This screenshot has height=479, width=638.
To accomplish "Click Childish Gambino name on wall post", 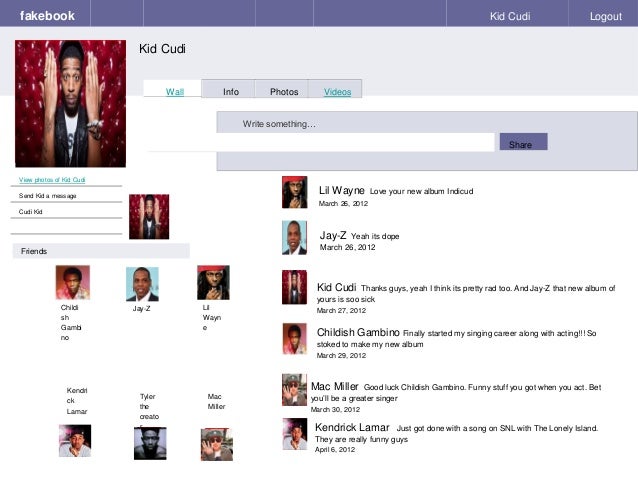I will [358, 332].
